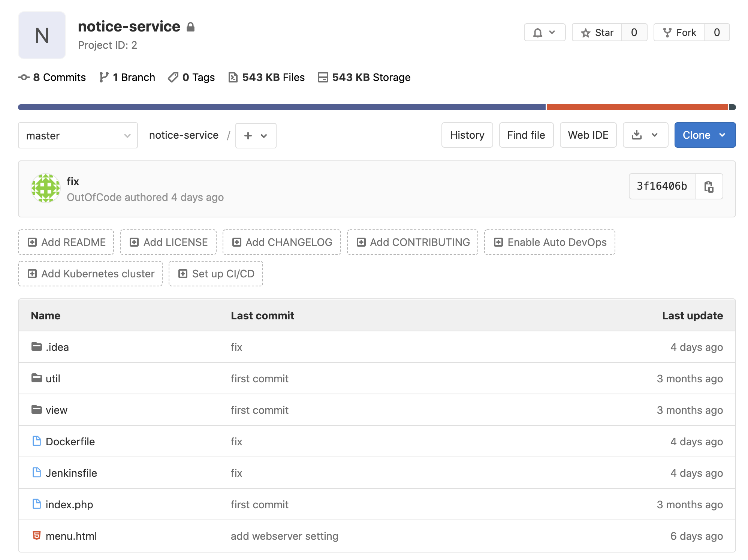Click the menu.html HTML file icon
The height and width of the screenshot is (560, 748).
pos(37,536)
